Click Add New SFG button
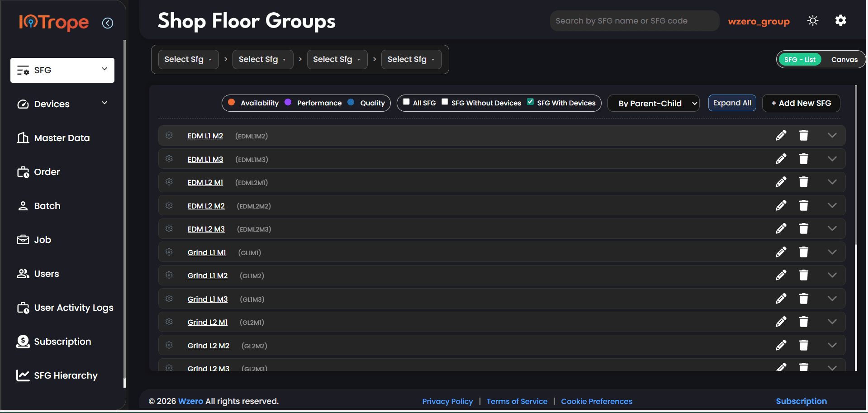 tap(801, 103)
